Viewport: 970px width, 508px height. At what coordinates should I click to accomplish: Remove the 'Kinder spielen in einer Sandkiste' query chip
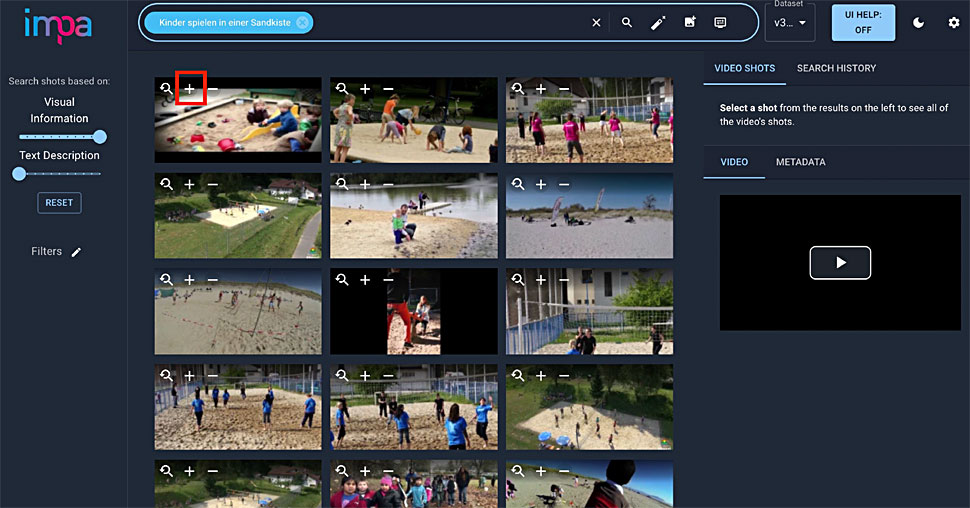(x=302, y=22)
